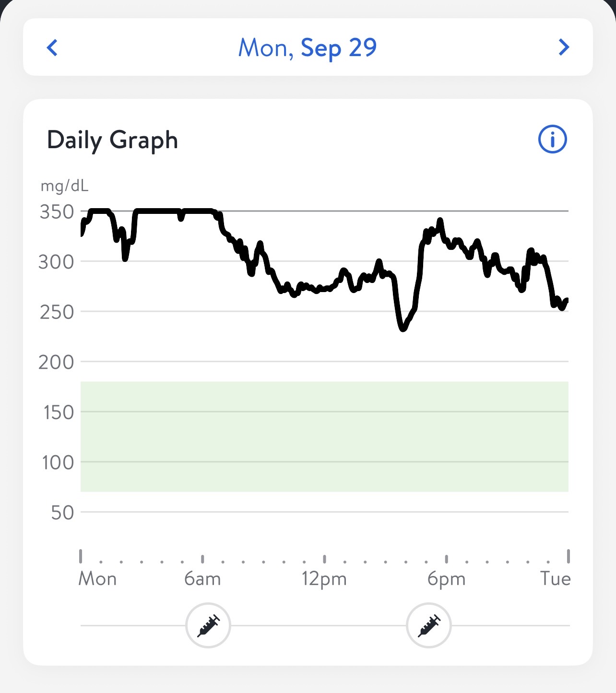Open the Daily Graph info icon
Image resolution: width=616 pixels, height=693 pixels.
click(x=552, y=140)
